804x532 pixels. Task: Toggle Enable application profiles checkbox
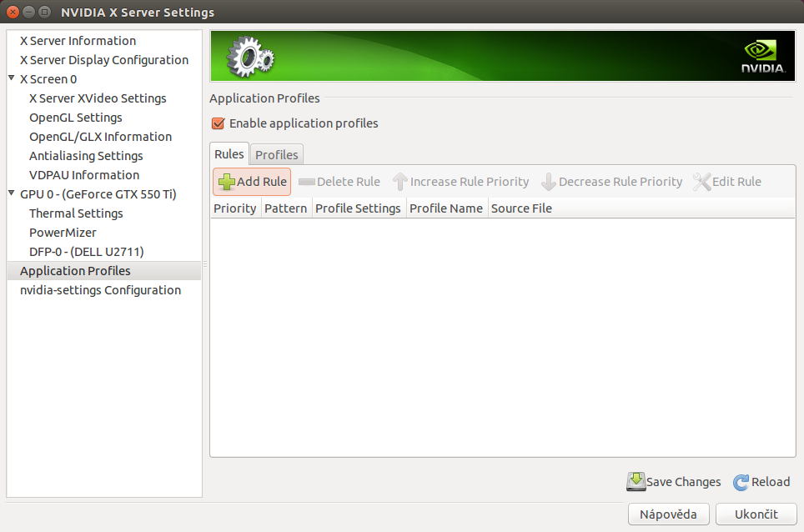(x=218, y=123)
